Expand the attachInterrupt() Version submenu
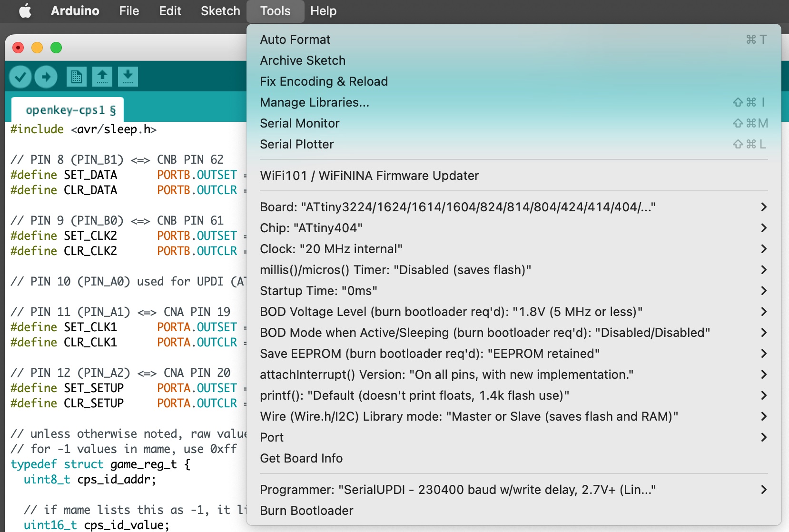Viewport: 789px width, 532px height. (514, 374)
